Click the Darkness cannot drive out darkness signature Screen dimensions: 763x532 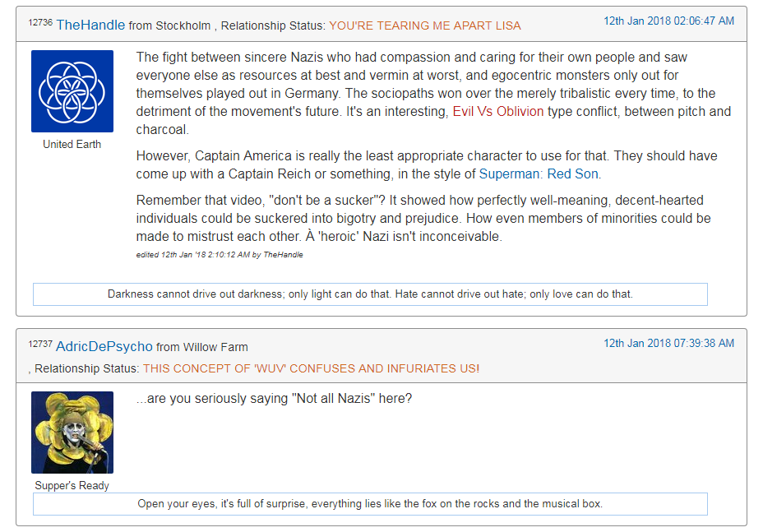(370, 294)
